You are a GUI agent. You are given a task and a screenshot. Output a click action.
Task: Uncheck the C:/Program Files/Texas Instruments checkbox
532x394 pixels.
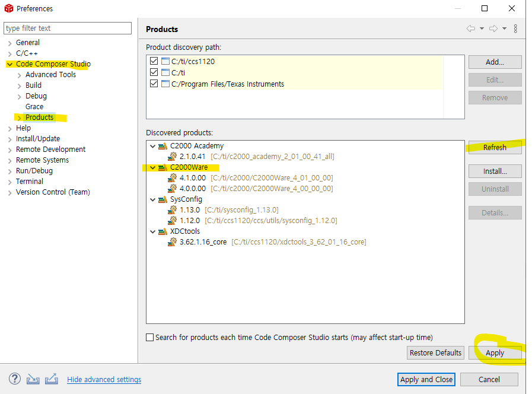click(x=154, y=84)
